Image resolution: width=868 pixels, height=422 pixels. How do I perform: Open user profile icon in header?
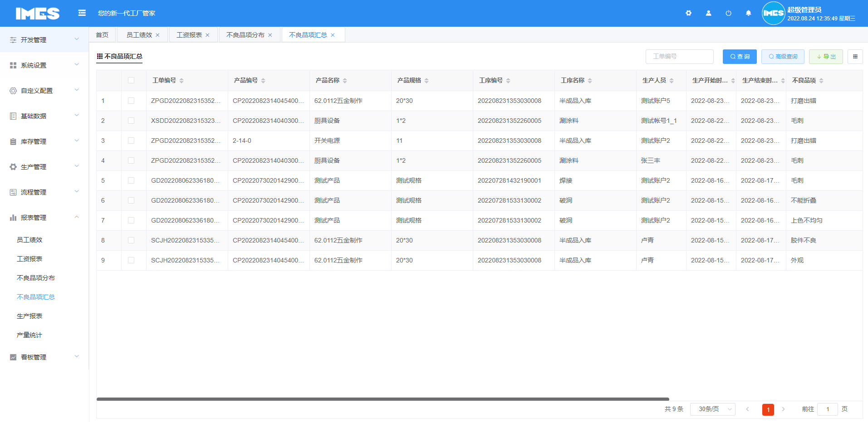coord(708,13)
